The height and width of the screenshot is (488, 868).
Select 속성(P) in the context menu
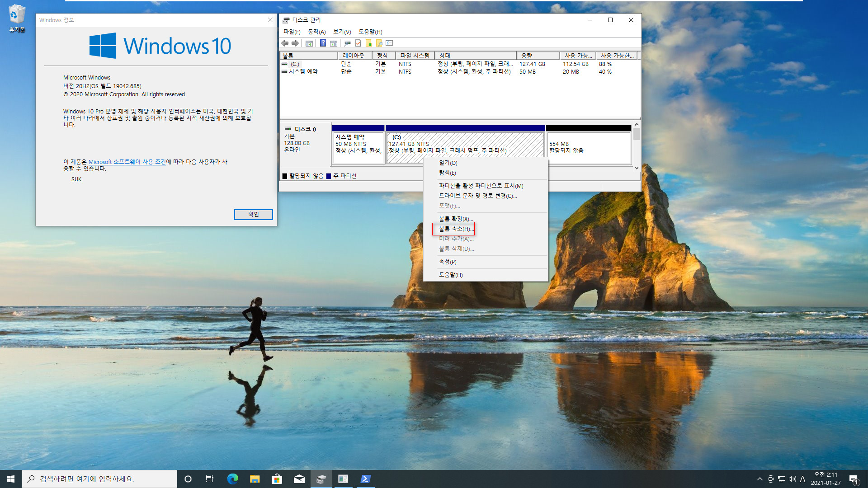(x=486, y=262)
